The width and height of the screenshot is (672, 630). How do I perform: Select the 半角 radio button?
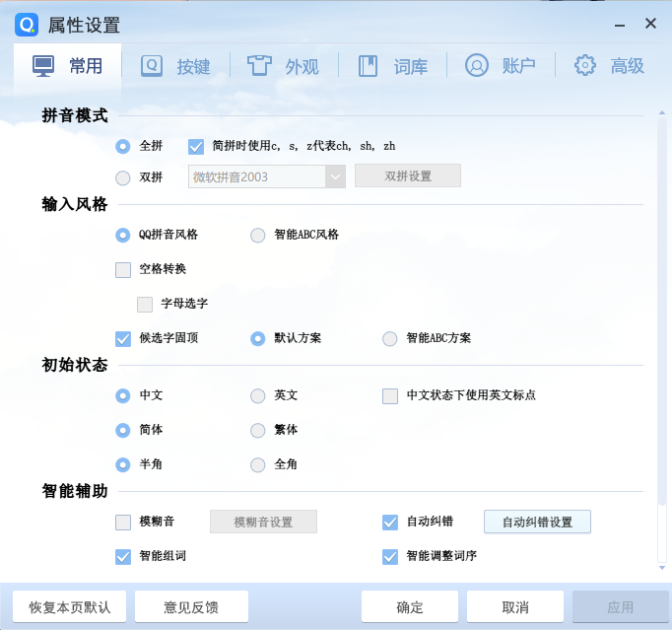pyautogui.click(x=123, y=465)
